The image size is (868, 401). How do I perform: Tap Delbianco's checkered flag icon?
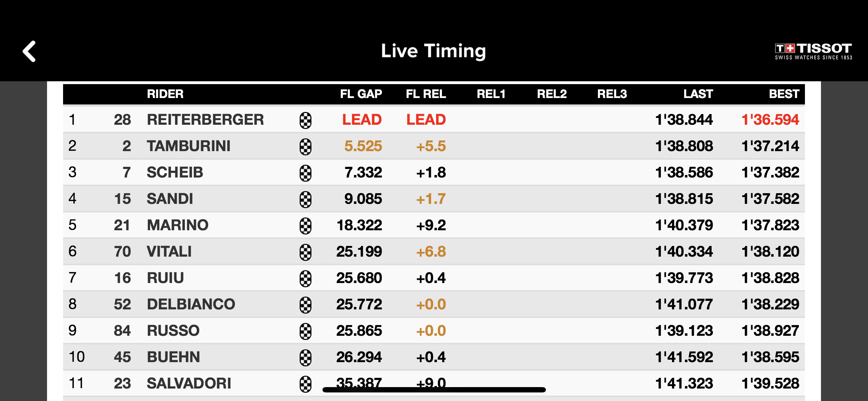pos(305,305)
